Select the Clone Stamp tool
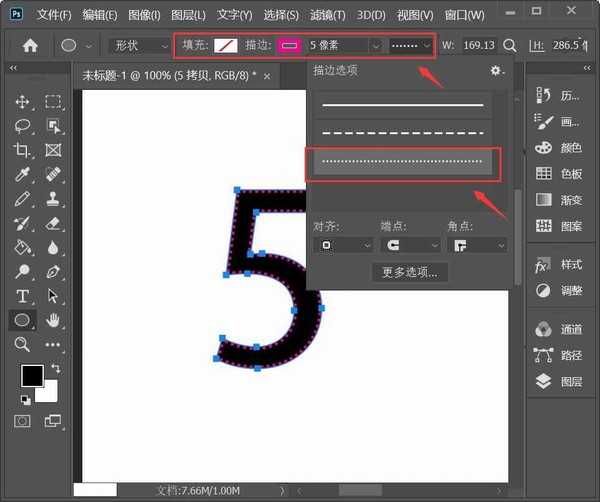The width and height of the screenshot is (600, 502). [53, 199]
